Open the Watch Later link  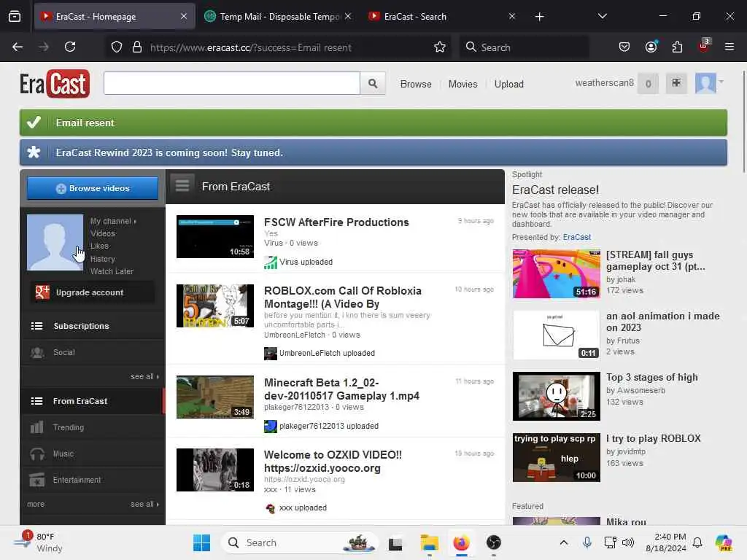(112, 271)
